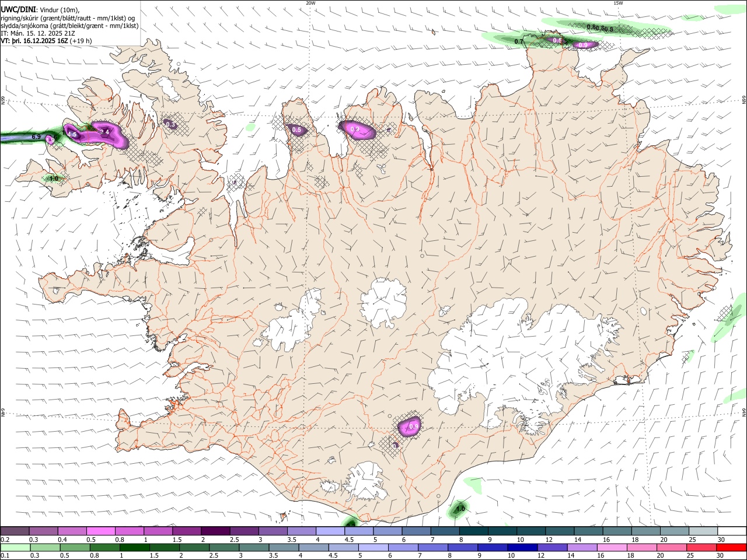
Task: Pick the white swatch at 30 on top scale
Action: pyautogui.click(x=732, y=531)
